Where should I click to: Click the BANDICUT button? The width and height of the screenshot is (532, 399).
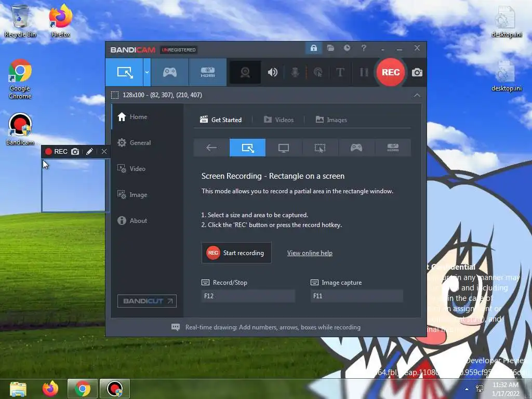(147, 301)
